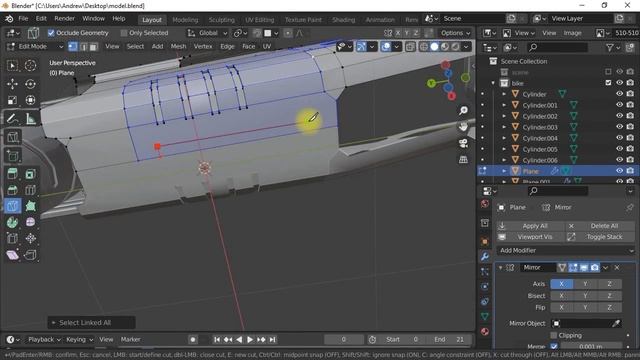The height and width of the screenshot is (360, 640).
Task: Select the Annotate tool
Action: (13, 119)
